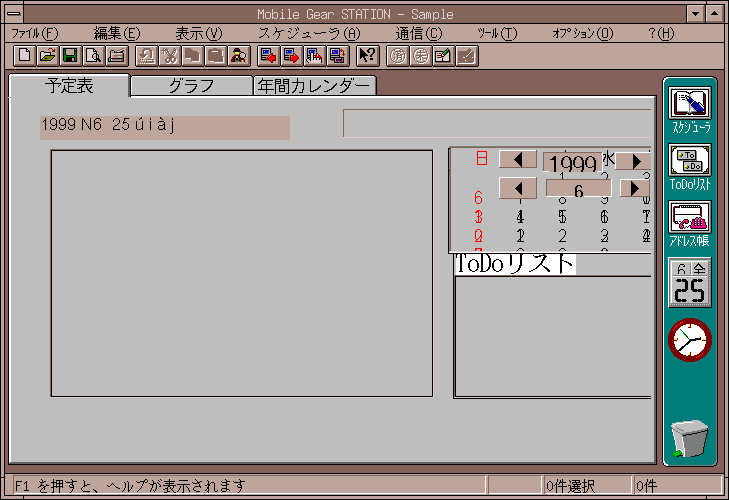This screenshot has width=729, height=500.
Task: Open the 通信(C) menu
Action: (x=419, y=33)
